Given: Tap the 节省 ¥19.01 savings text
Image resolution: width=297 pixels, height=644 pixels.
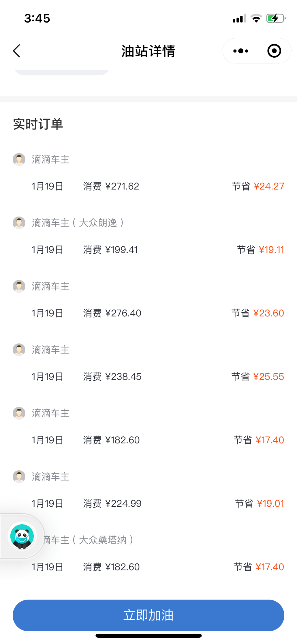Looking at the screenshot, I should pos(259,503).
